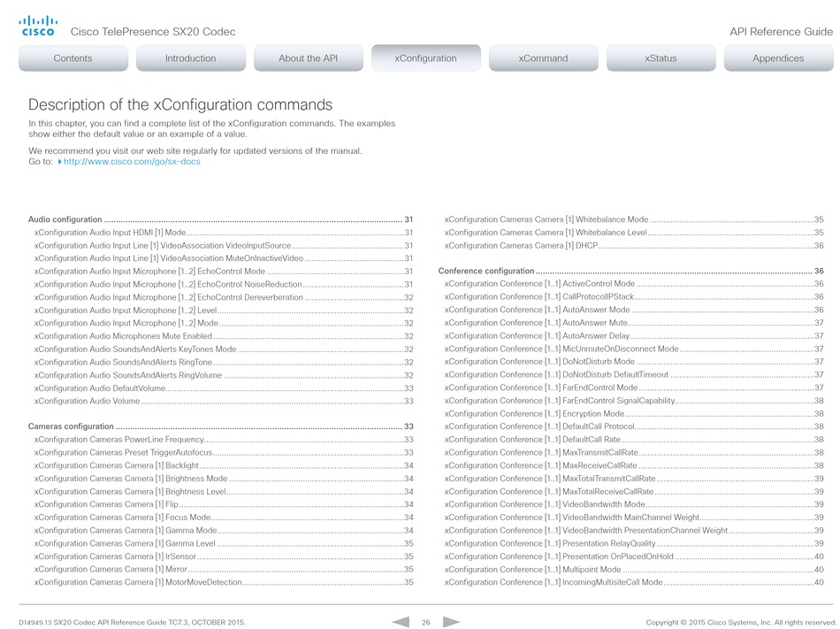Open Audio Input Line VideoAssociation VideoInputSource entry
The width and height of the screenshot is (840, 629).
[x=224, y=245]
